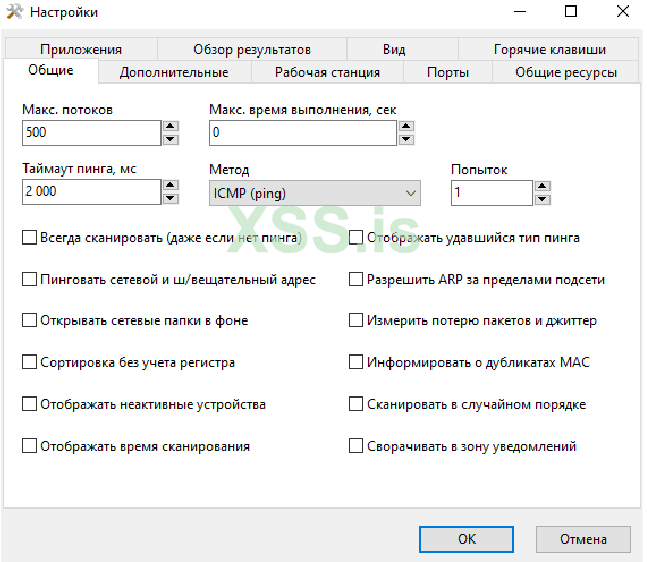Click the Таймаут пинга input field
Image resolution: width=647 pixels, height=562 pixels.
92,192
